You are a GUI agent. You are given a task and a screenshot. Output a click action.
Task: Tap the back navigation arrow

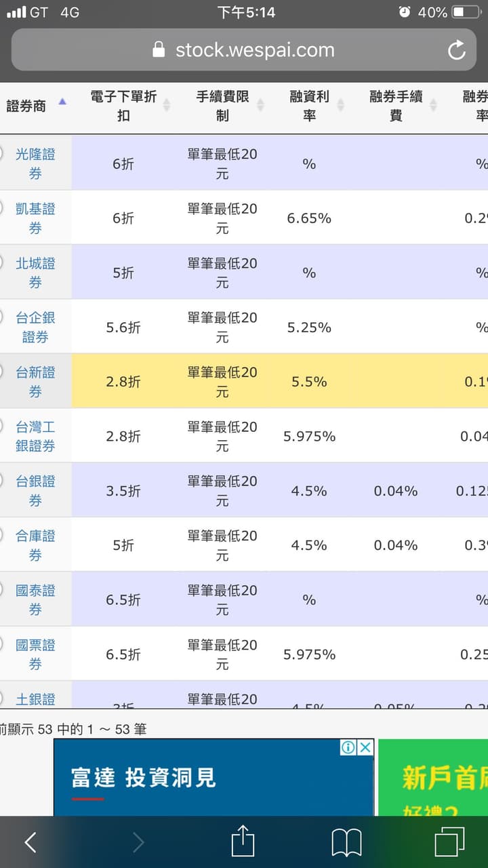coord(29,841)
